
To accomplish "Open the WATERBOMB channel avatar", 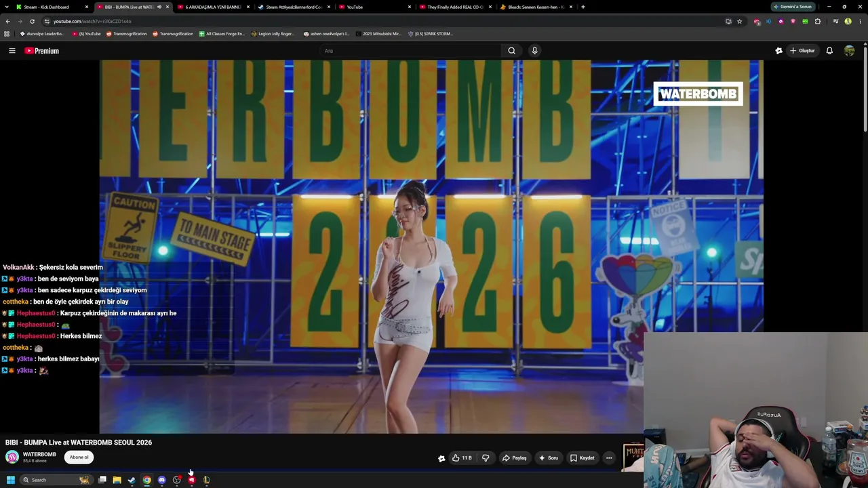I will (x=12, y=457).
